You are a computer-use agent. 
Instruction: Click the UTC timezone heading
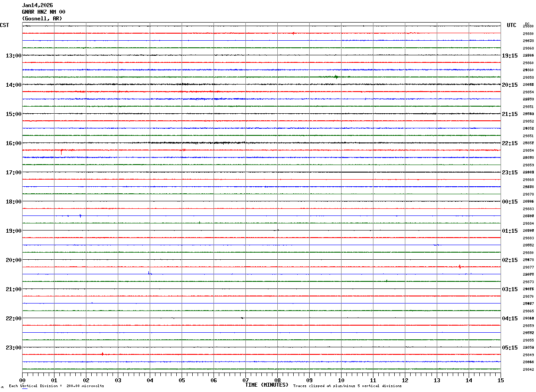512,25
